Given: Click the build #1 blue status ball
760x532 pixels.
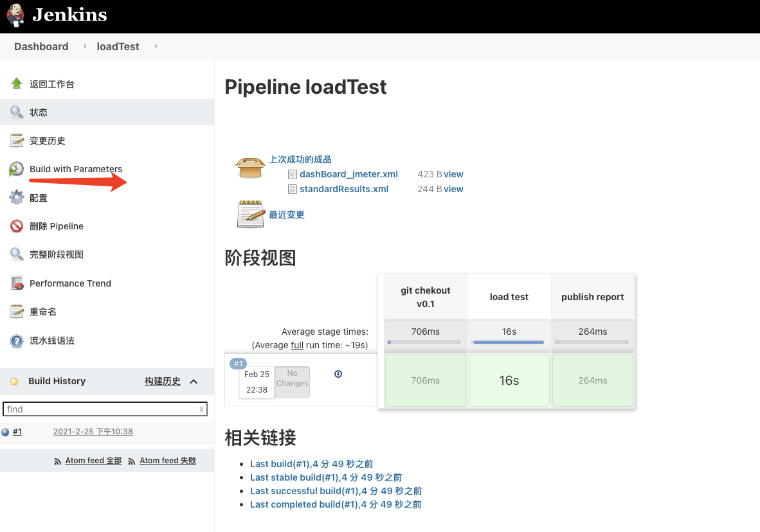Looking at the screenshot, I should (6, 432).
